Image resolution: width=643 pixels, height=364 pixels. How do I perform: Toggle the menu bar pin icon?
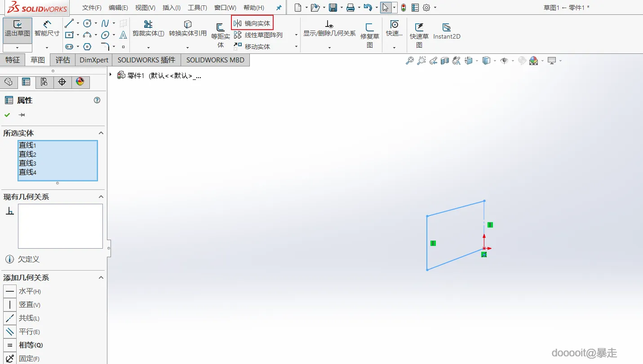click(279, 8)
